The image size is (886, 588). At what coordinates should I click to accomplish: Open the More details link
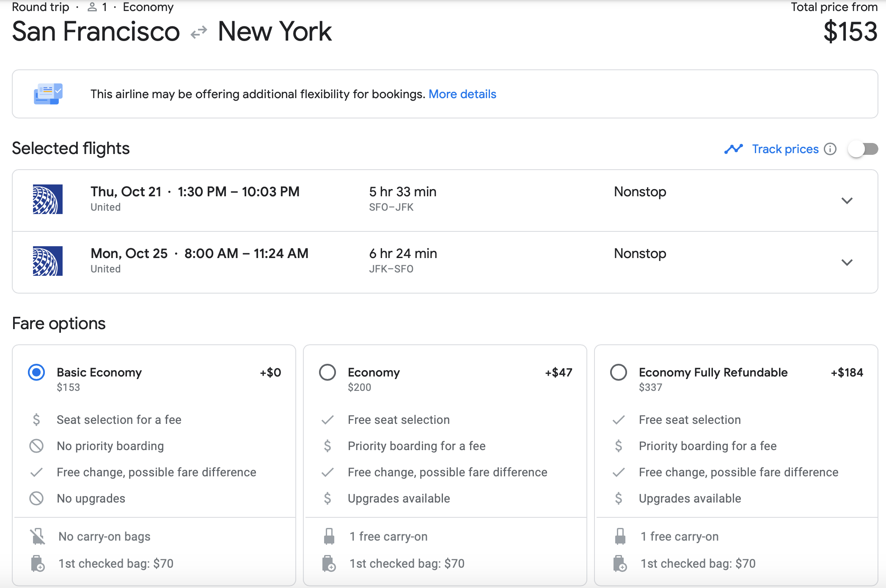(462, 94)
